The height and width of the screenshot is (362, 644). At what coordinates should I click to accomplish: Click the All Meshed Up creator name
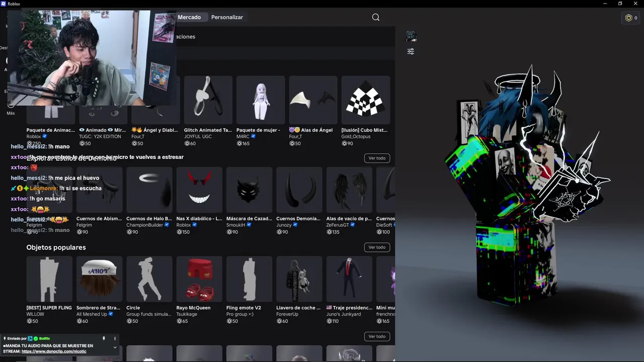click(x=92, y=314)
